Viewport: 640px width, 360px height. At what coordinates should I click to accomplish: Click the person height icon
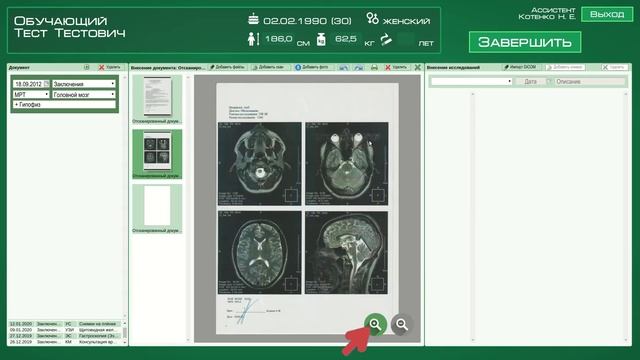[x=253, y=39]
